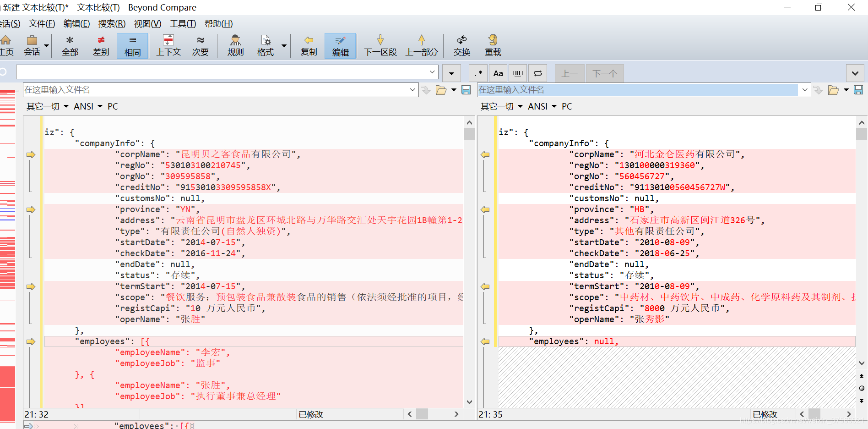Viewport: 868px width, 429px height.
Task: Open right pane 其它一切 file type dropdown
Action: pos(501,106)
